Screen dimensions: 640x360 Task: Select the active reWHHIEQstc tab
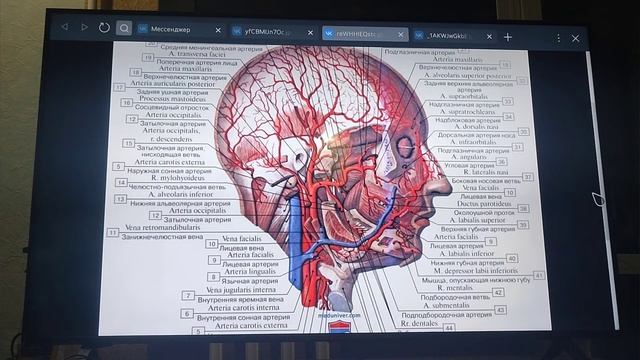(365, 34)
